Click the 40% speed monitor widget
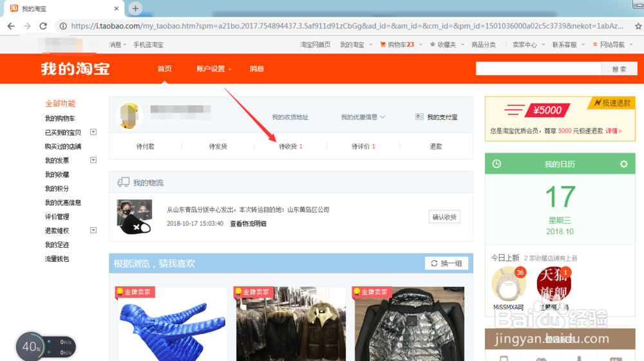Viewport: 644px width, 361px height. click(46, 347)
